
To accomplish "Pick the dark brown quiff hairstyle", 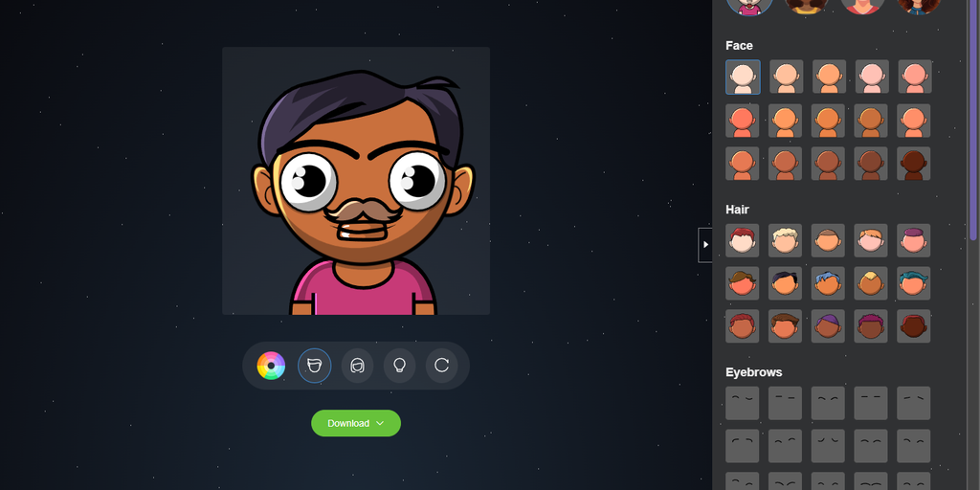I will [785, 326].
